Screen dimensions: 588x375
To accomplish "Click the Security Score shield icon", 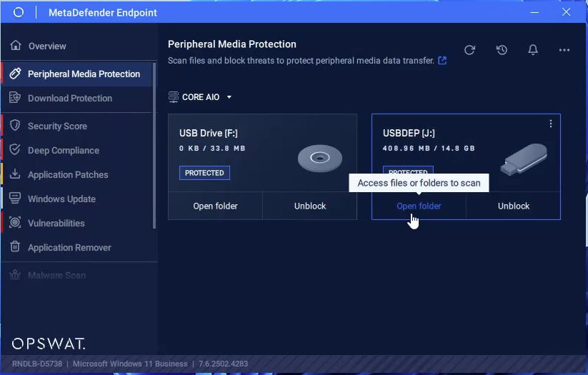I will click(x=15, y=125).
